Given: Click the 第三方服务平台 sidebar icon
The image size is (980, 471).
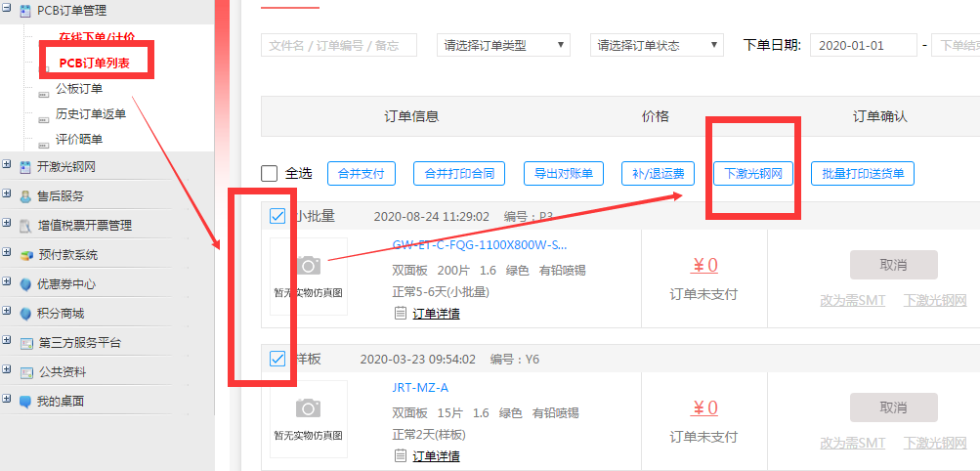Looking at the screenshot, I should click(x=26, y=343).
